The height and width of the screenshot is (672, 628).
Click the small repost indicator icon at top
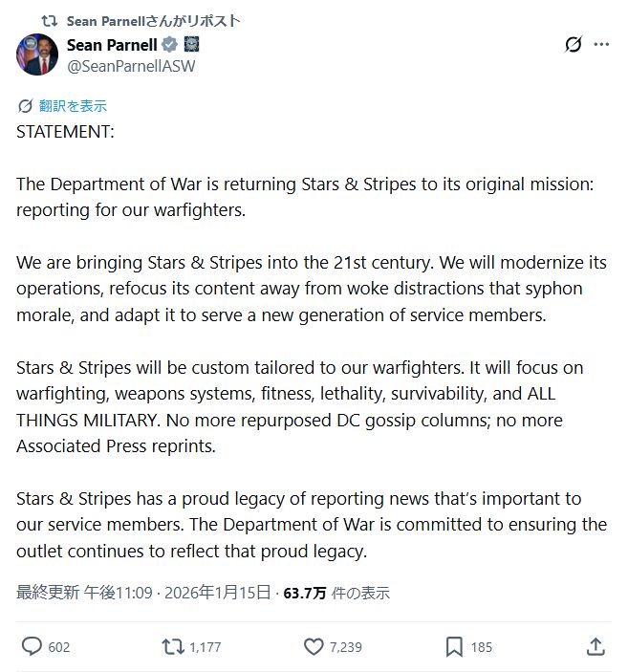point(50,20)
